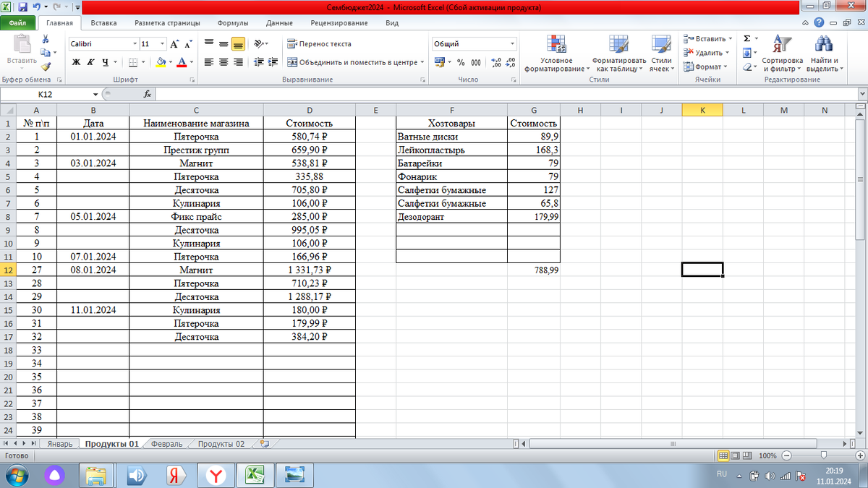The image size is (868, 488).
Task: Apply the cell borders icon
Action: click(x=133, y=62)
